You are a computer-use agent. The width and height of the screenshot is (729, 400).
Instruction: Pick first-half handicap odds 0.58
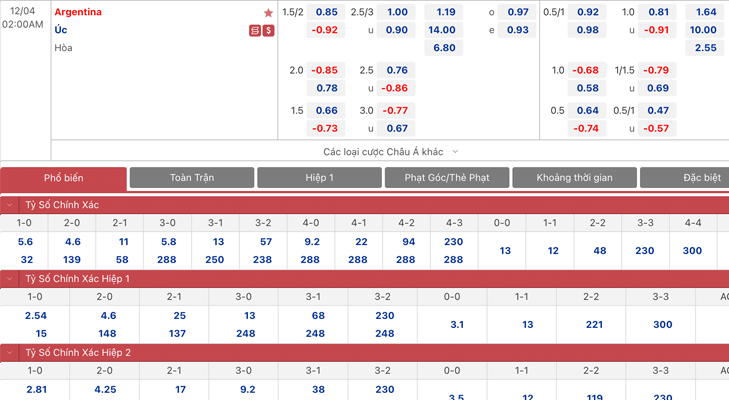[x=587, y=88]
